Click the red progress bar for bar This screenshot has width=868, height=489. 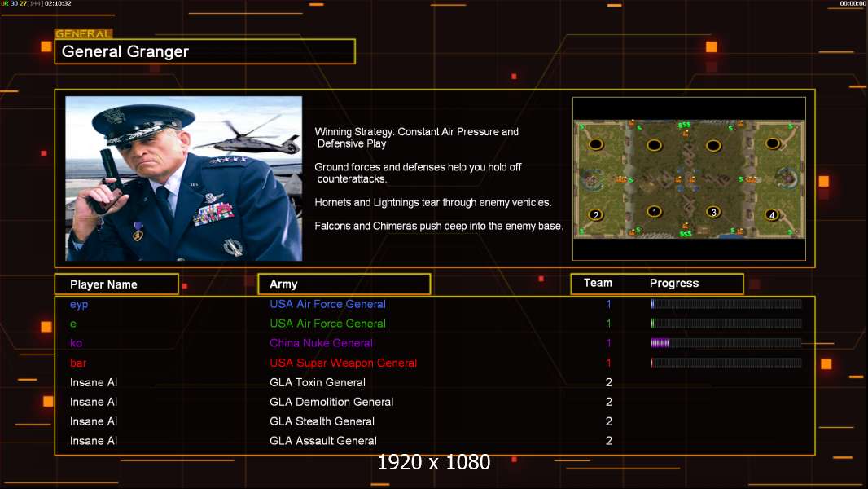(726, 363)
